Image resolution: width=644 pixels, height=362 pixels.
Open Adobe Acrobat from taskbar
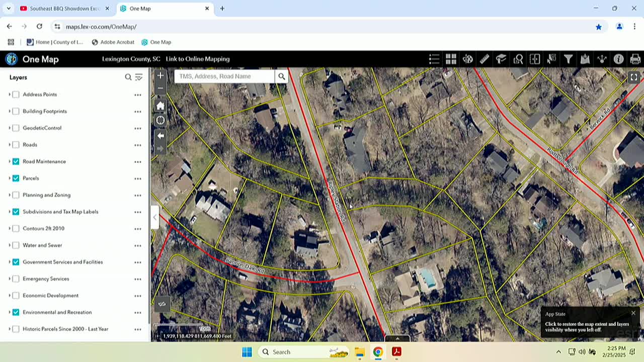coord(396,352)
